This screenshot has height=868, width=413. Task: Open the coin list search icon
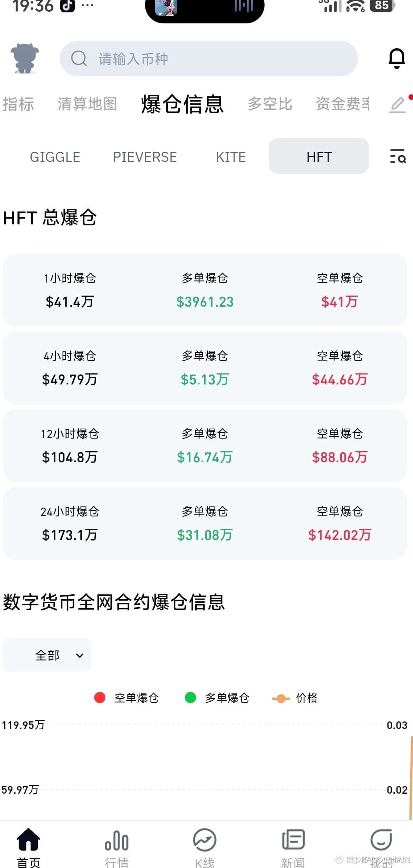point(398,156)
